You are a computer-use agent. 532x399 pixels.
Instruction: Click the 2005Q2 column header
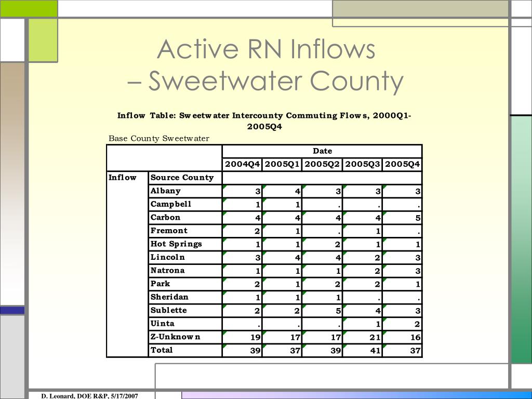[x=322, y=164]
